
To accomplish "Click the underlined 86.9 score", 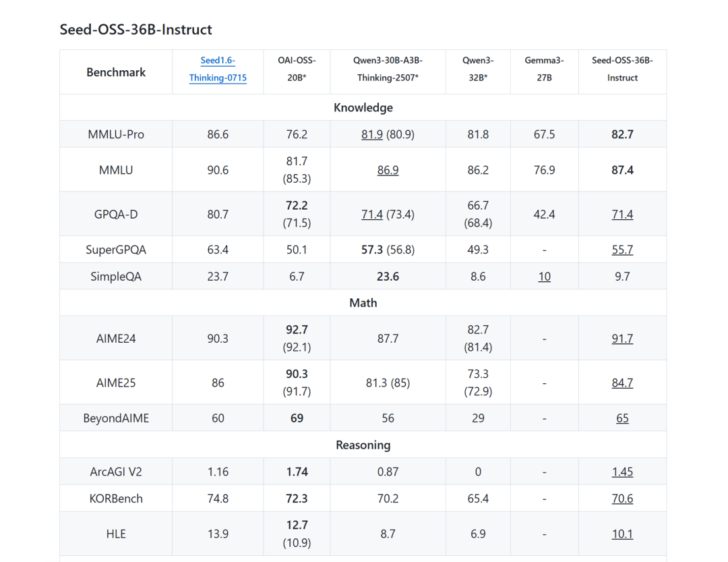I will coord(388,170).
